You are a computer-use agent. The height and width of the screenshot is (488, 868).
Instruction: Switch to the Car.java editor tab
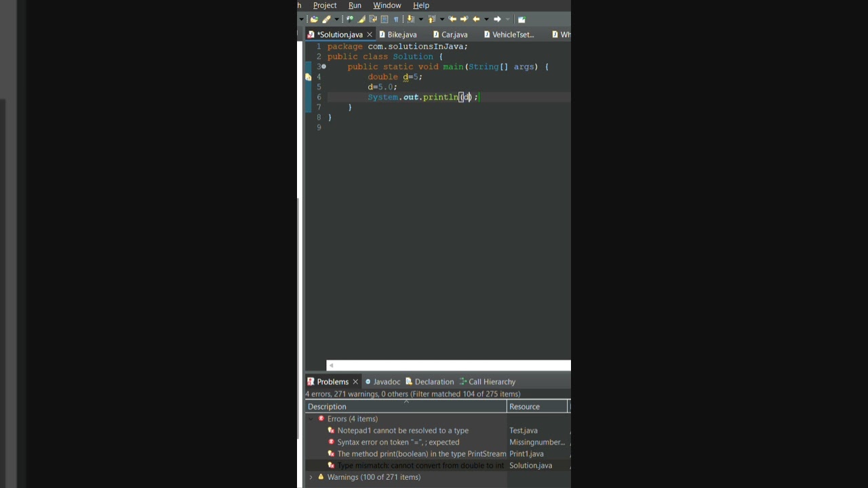[x=454, y=35]
